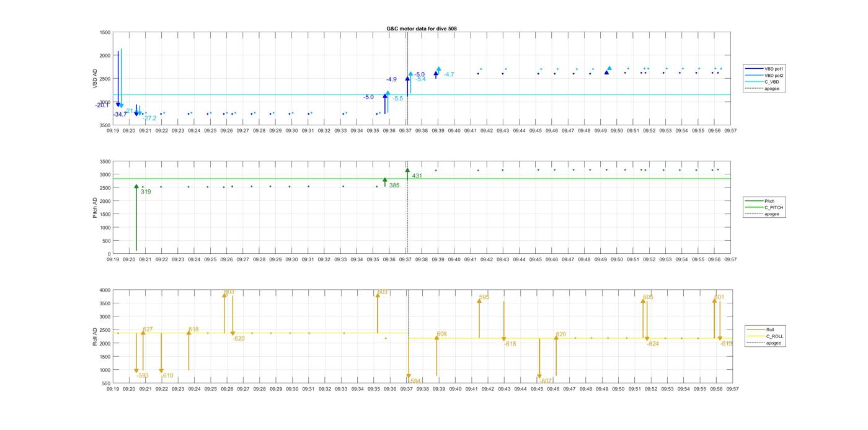The width and height of the screenshot is (868, 430).
Task: Click the "-607" roll data label
Action: (x=546, y=381)
